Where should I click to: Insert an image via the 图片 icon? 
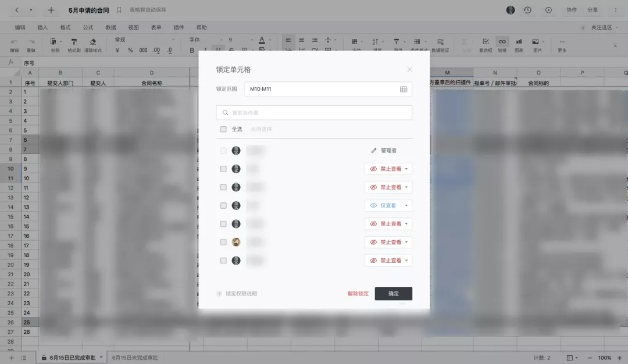click(x=536, y=42)
